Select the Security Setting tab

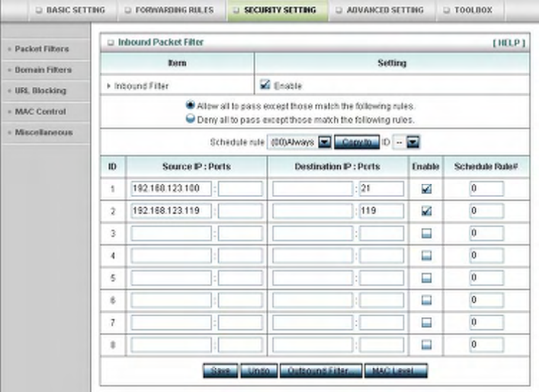pos(277,10)
